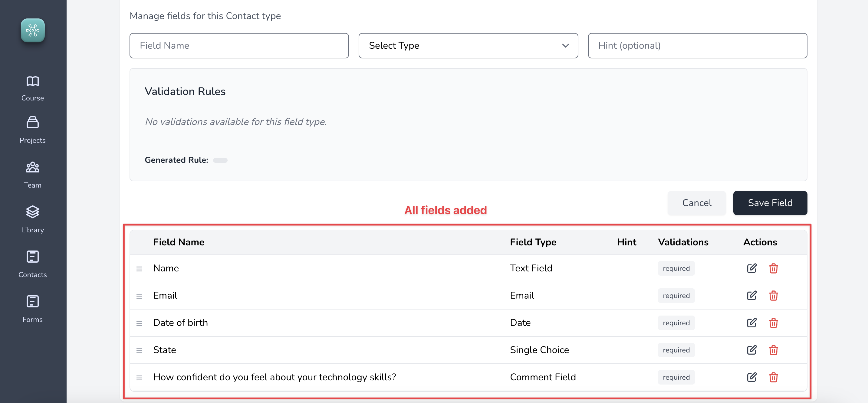The width and height of the screenshot is (868, 403).
Task: Click the Cancel button
Action: click(697, 202)
